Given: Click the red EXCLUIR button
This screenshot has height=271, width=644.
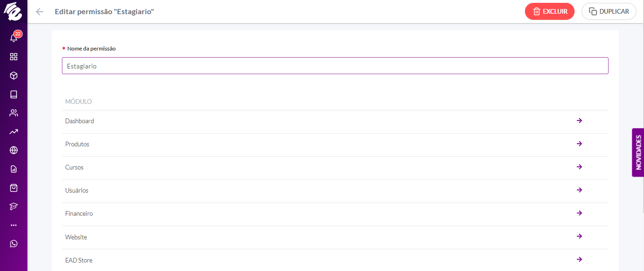Looking at the screenshot, I should (550, 11).
